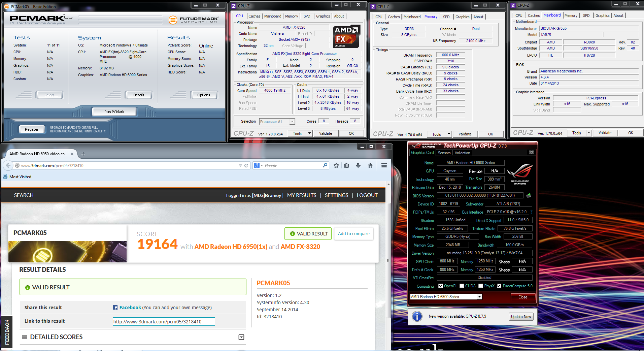Open Firefox downloads arrow icon

pos(358,165)
